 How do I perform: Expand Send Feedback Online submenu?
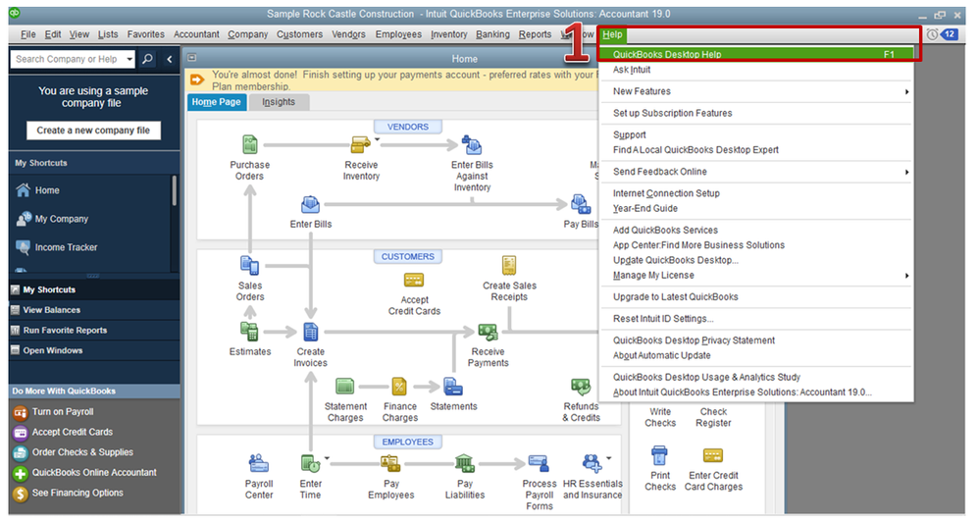point(906,172)
